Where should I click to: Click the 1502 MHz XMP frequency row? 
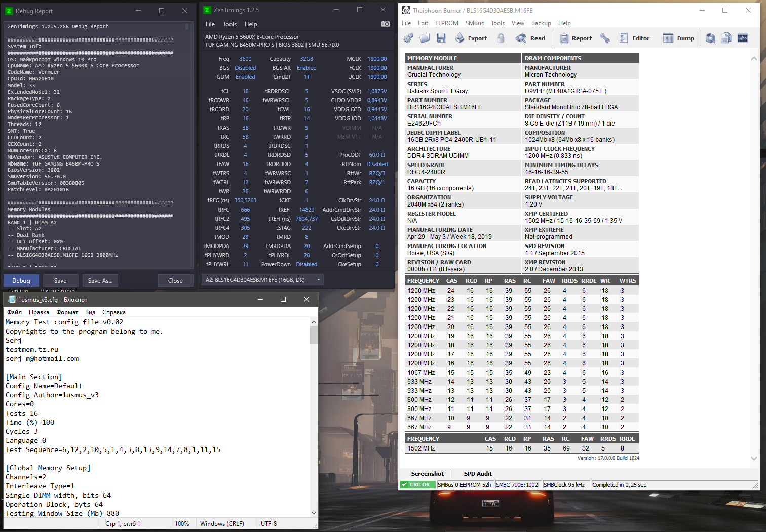coord(522,448)
